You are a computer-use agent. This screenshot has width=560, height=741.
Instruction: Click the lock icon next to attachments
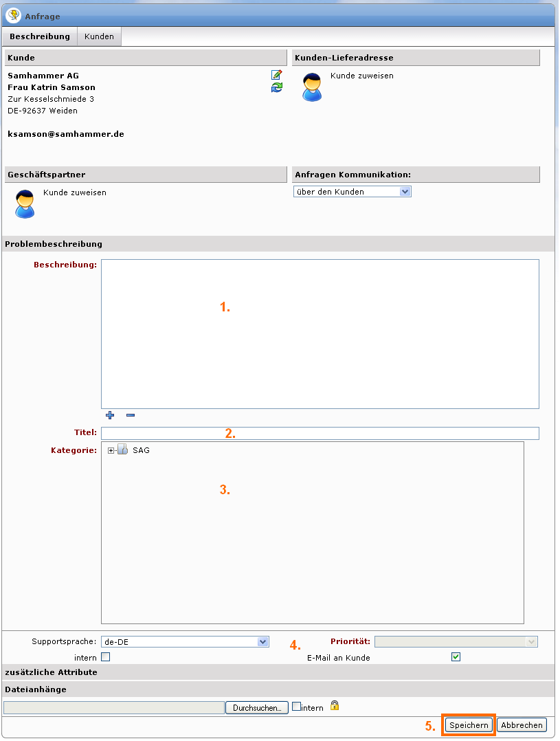335,705
